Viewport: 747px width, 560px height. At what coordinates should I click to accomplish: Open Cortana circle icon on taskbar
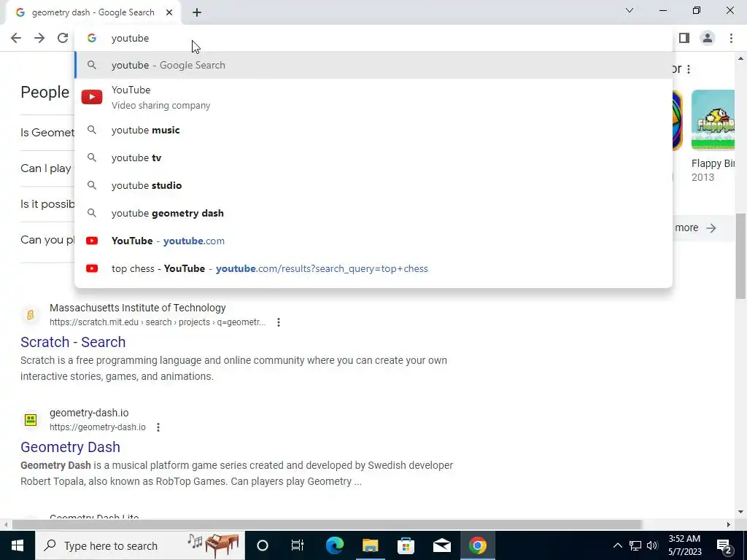[262, 545]
